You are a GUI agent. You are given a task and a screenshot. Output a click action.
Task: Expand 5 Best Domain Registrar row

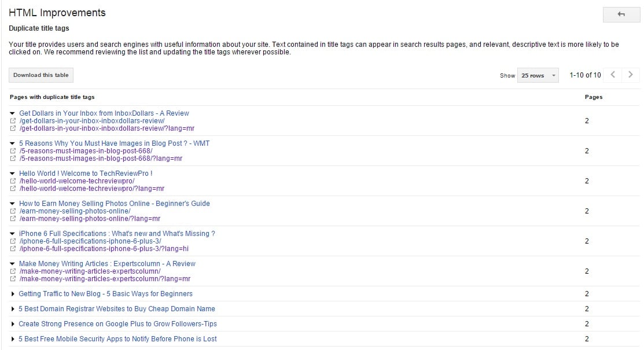[13, 309]
